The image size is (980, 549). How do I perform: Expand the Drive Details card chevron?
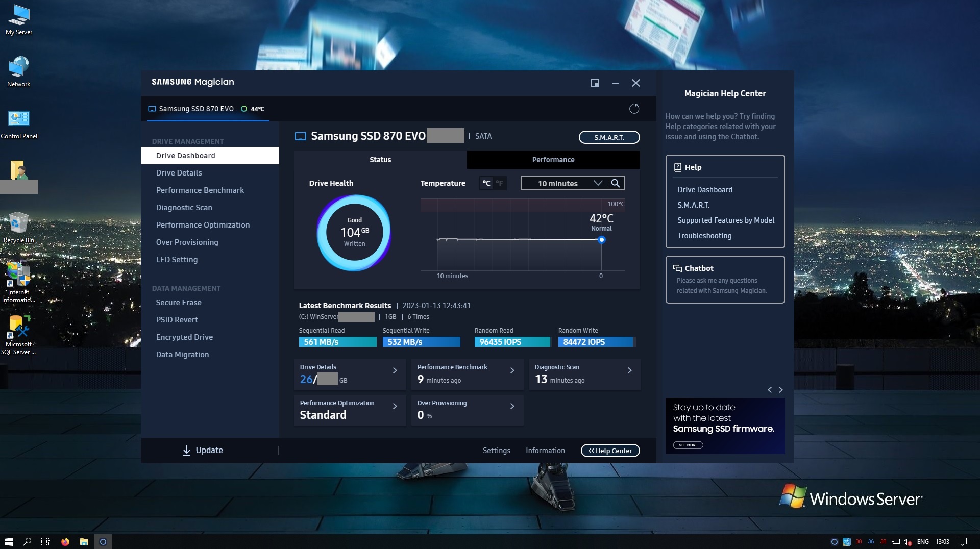395,370
